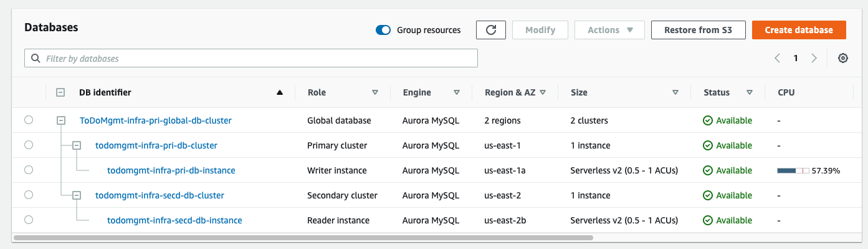Click the horizontal table scrollbar
Screen dimensions: 868x249
click(303, 238)
